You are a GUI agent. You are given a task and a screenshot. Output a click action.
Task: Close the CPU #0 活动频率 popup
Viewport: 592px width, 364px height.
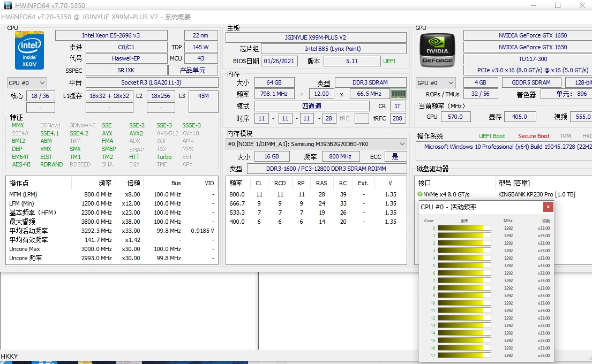[548, 207]
